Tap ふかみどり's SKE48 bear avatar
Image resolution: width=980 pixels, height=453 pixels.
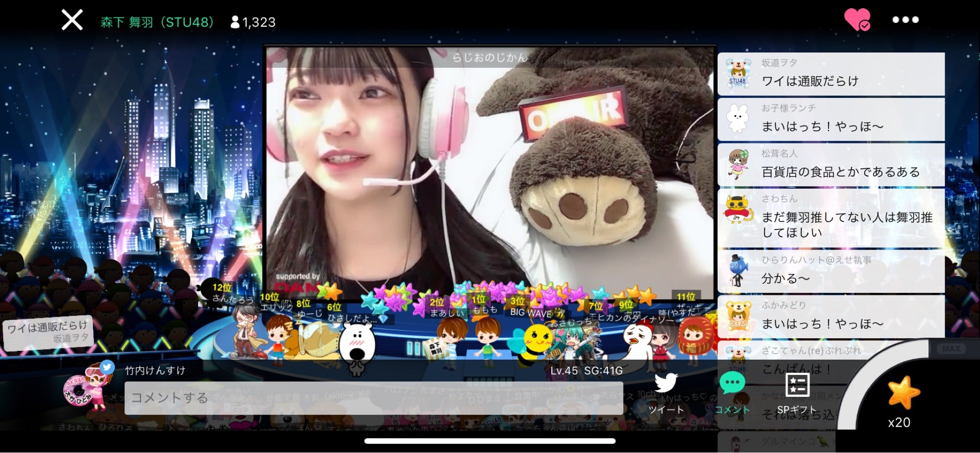[738, 316]
